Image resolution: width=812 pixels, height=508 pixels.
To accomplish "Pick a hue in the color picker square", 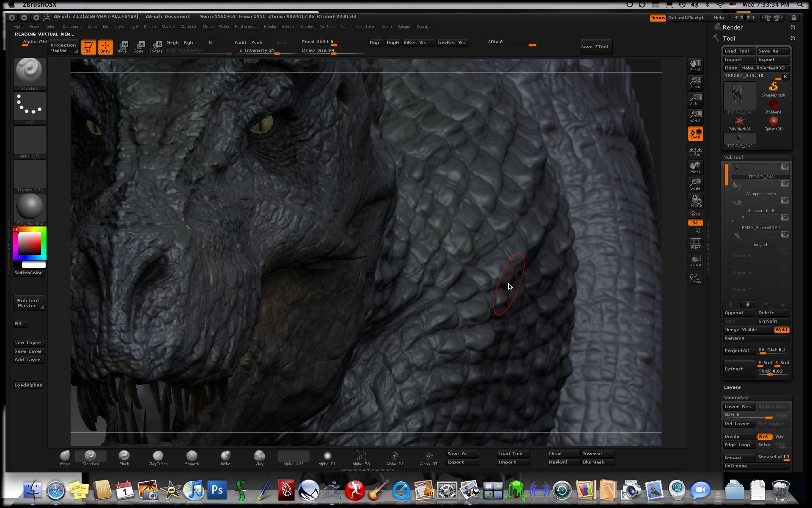I will tap(29, 243).
